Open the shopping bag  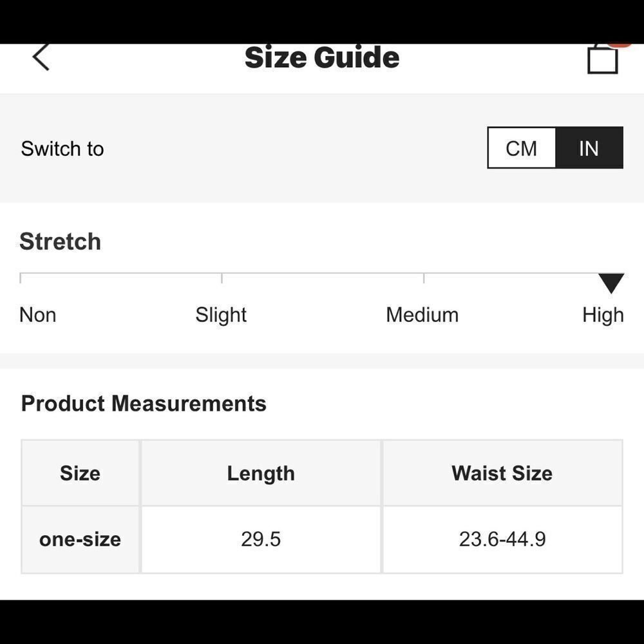(603, 60)
